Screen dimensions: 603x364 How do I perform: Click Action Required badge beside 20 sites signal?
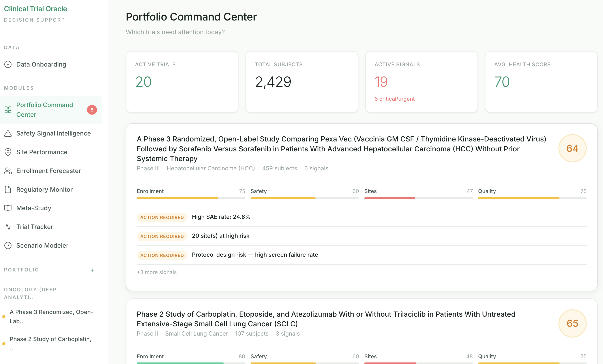(x=162, y=236)
